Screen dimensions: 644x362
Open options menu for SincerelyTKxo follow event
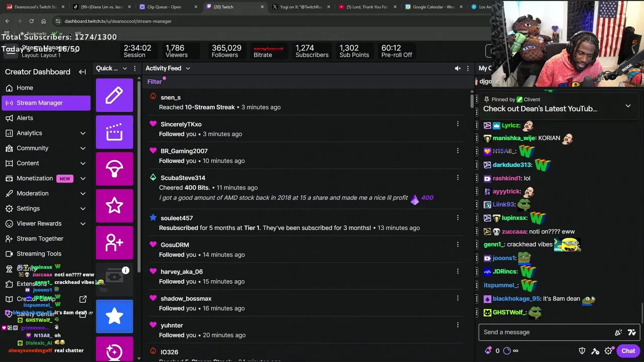click(458, 124)
